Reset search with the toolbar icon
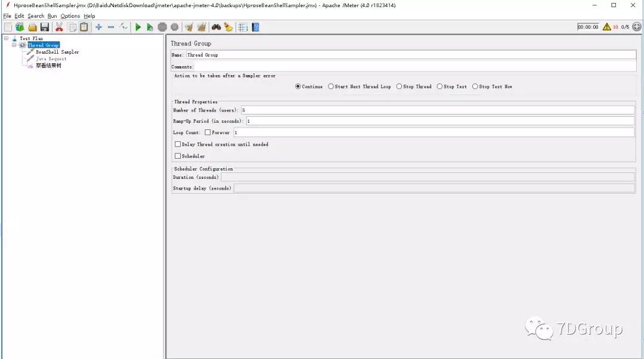This screenshot has width=644, height=359. [x=228, y=27]
